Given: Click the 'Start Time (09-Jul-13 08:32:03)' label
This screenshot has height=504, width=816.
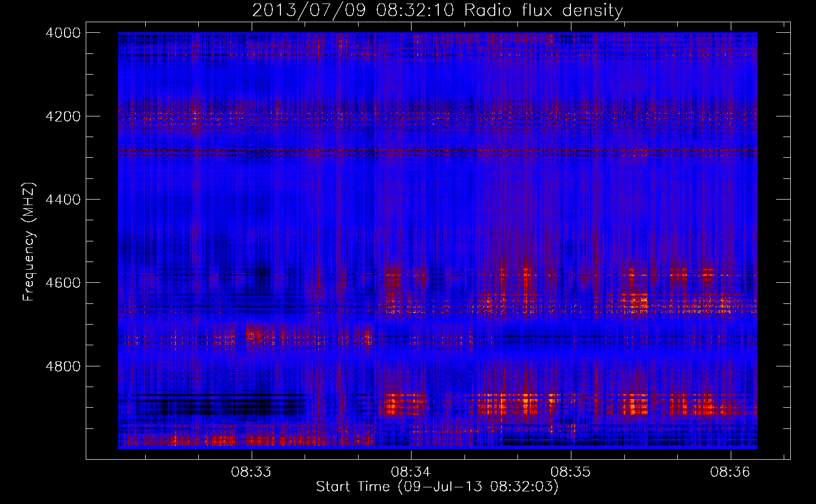Looking at the screenshot, I should (437, 487).
